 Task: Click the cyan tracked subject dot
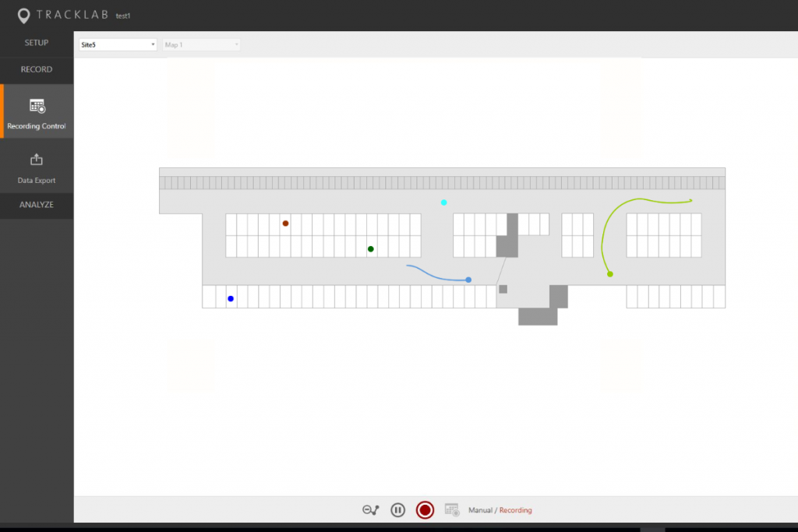tap(444, 203)
